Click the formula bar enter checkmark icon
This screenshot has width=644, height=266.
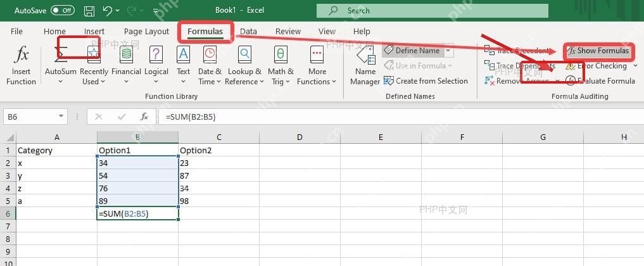(x=122, y=117)
